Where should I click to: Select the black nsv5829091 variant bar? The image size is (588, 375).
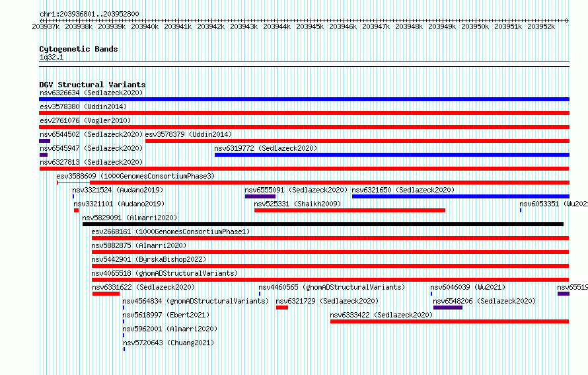(323, 224)
